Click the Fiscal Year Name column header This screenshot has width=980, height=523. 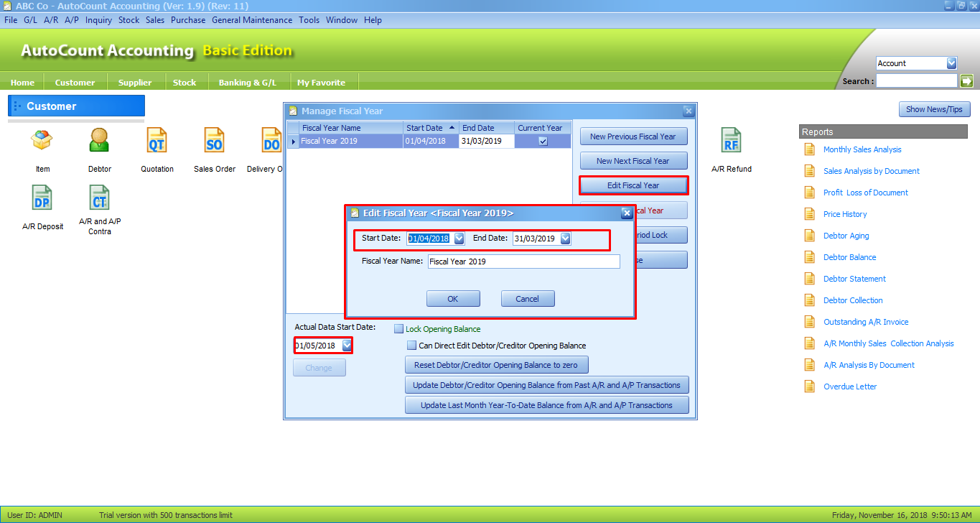(x=350, y=128)
